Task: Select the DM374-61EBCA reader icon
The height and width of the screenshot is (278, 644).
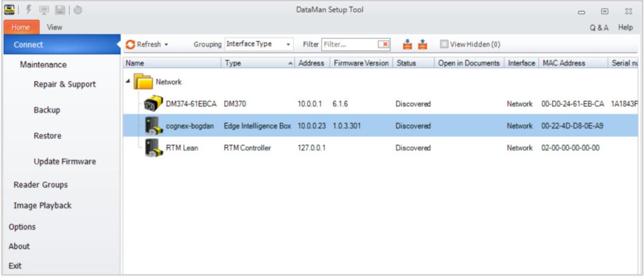Action: click(x=153, y=104)
